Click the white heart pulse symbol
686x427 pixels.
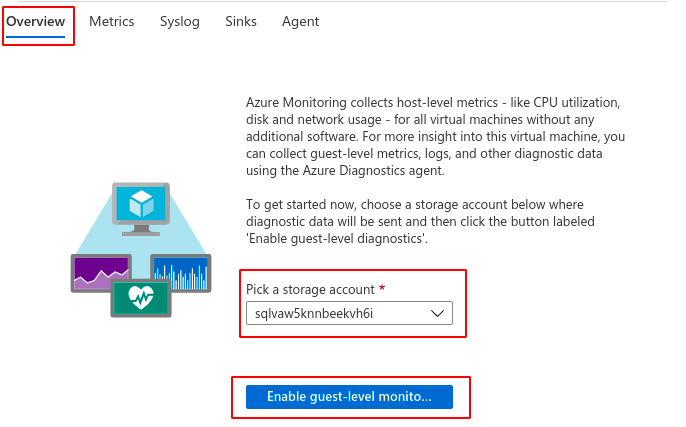click(139, 297)
